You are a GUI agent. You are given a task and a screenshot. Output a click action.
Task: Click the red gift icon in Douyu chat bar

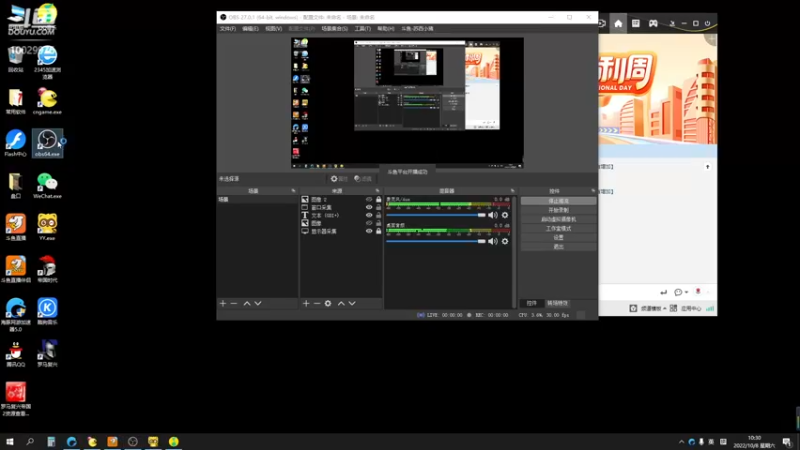698,292
